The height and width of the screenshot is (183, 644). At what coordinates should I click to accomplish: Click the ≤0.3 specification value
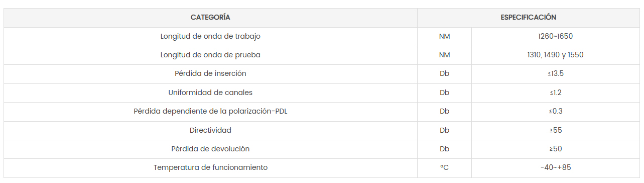(x=556, y=112)
